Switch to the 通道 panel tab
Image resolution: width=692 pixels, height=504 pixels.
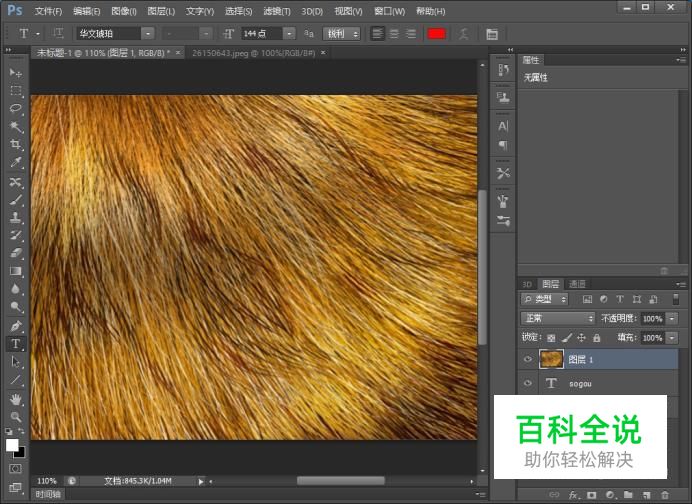coord(577,284)
